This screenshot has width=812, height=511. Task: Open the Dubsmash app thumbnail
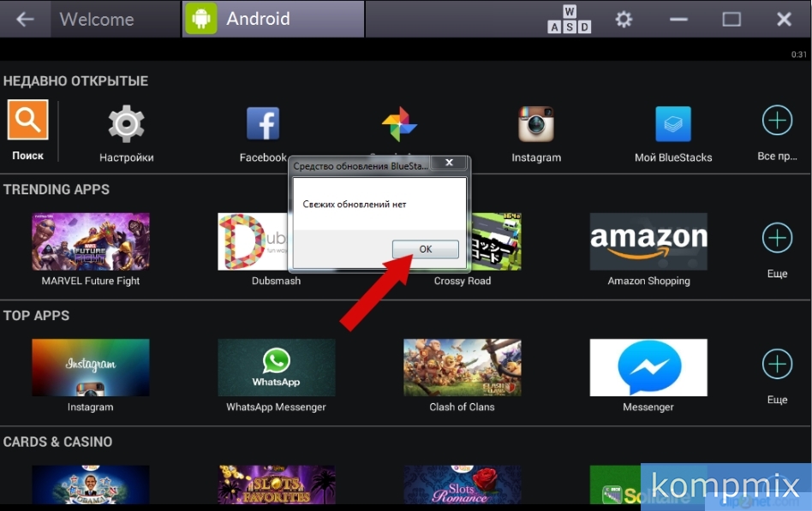click(253, 241)
